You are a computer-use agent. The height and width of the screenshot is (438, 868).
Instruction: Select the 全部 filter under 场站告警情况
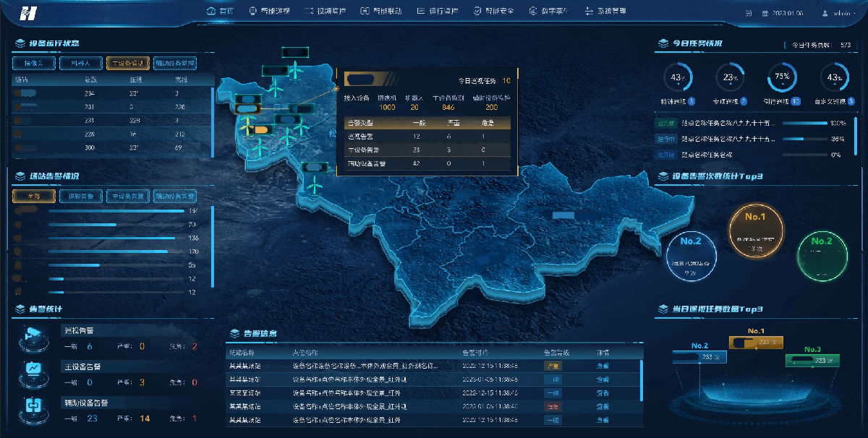point(34,196)
